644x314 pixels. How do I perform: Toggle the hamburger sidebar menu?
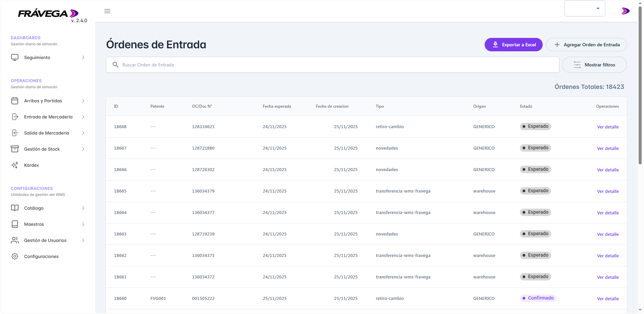pyautogui.click(x=107, y=11)
